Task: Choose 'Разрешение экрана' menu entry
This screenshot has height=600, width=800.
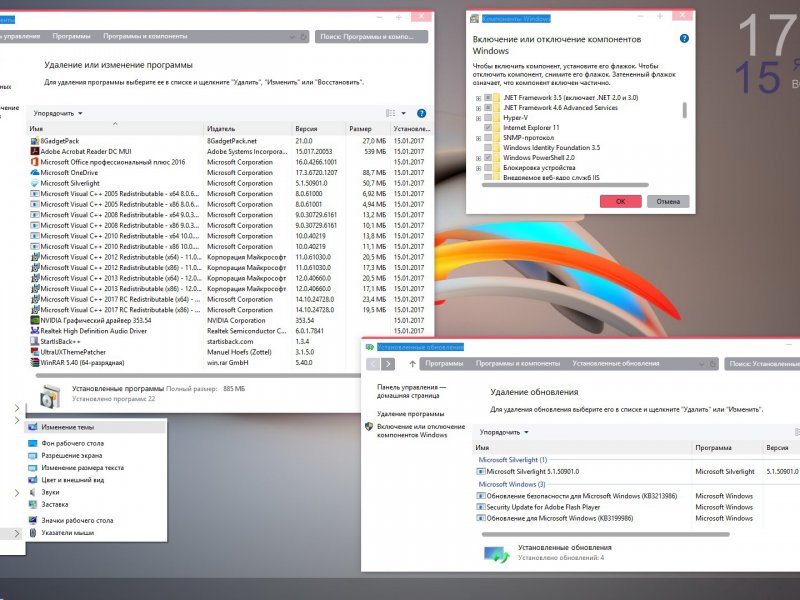Action: pos(95,456)
